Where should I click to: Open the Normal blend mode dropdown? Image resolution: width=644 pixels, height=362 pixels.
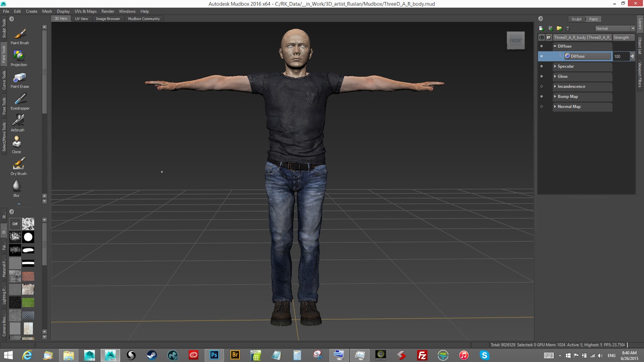(x=615, y=29)
